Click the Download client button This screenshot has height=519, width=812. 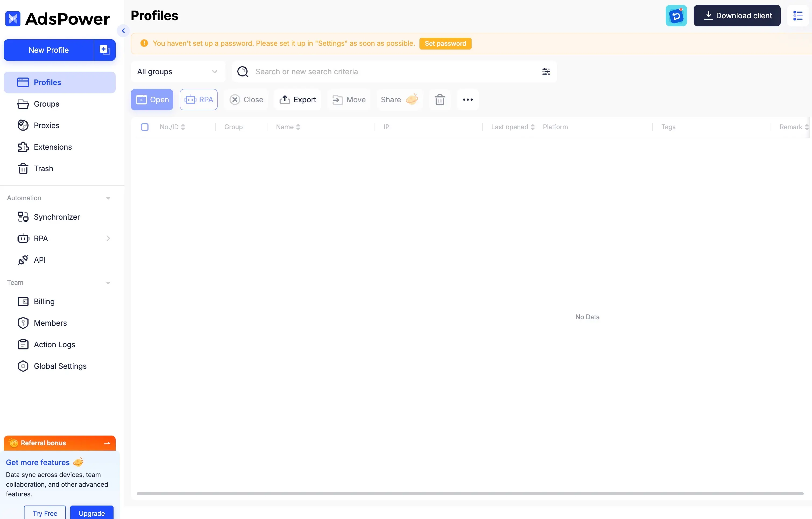(x=737, y=16)
